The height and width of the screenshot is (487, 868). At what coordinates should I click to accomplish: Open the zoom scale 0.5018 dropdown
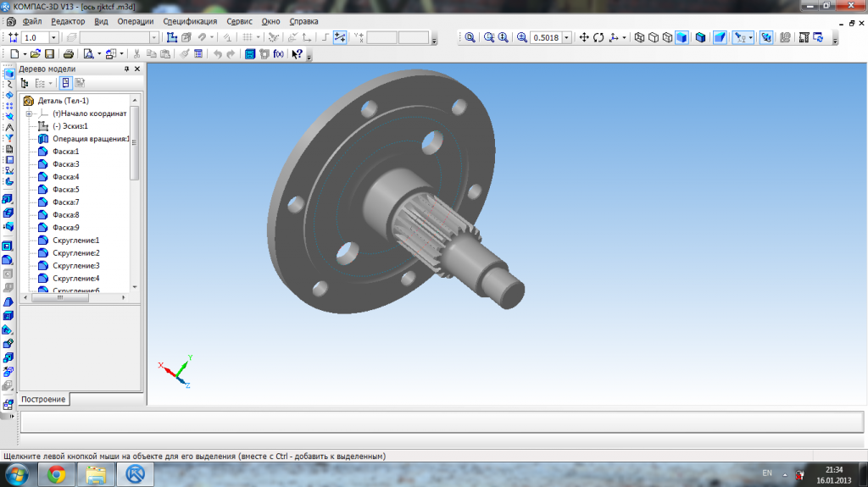[x=566, y=37]
